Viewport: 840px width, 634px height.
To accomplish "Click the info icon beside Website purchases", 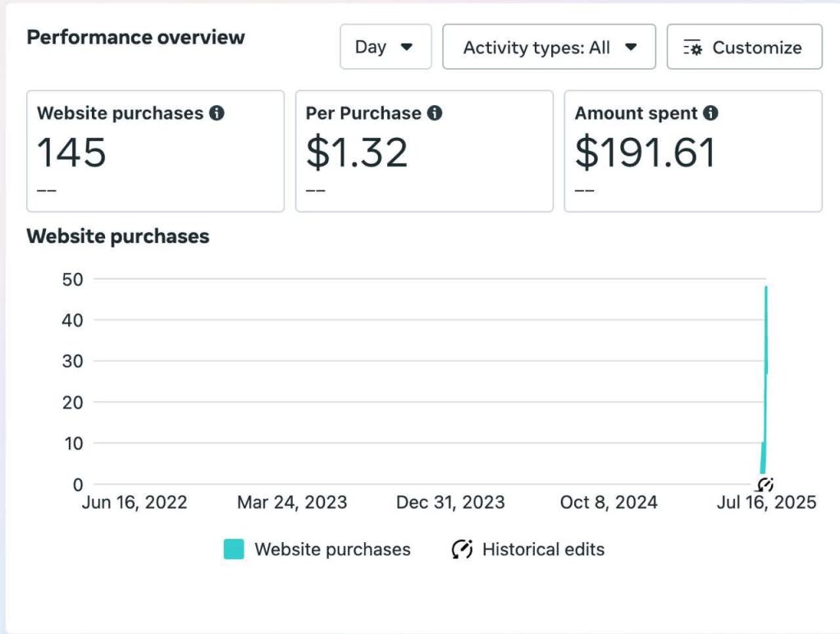I will (217, 113).
